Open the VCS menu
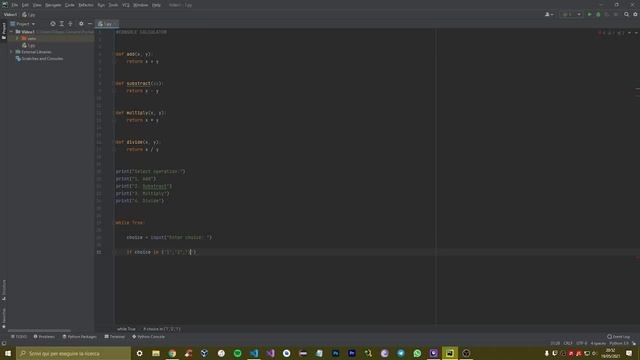 126,5
